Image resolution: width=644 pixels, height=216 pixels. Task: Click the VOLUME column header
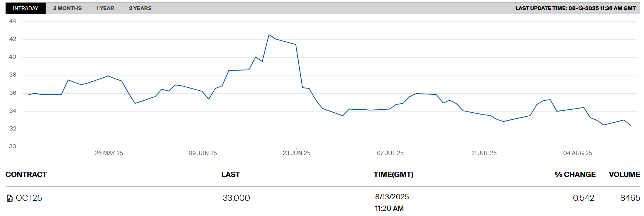click(624, 174)
